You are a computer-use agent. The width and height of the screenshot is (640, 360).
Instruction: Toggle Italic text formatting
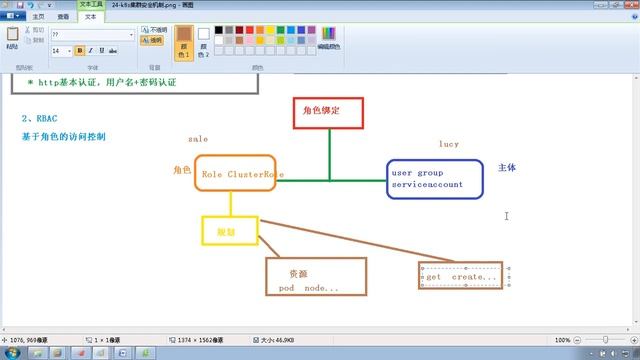point(91,51)
